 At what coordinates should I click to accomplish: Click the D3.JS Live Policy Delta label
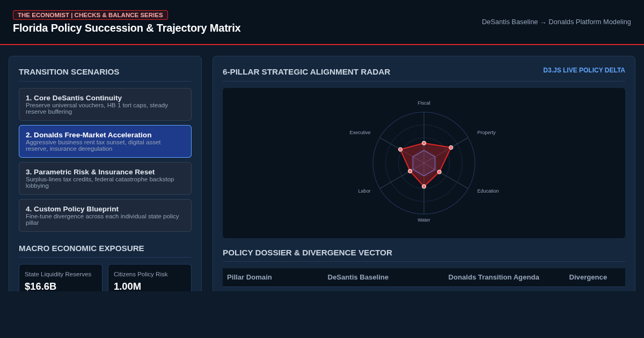[x=584, y=70]
